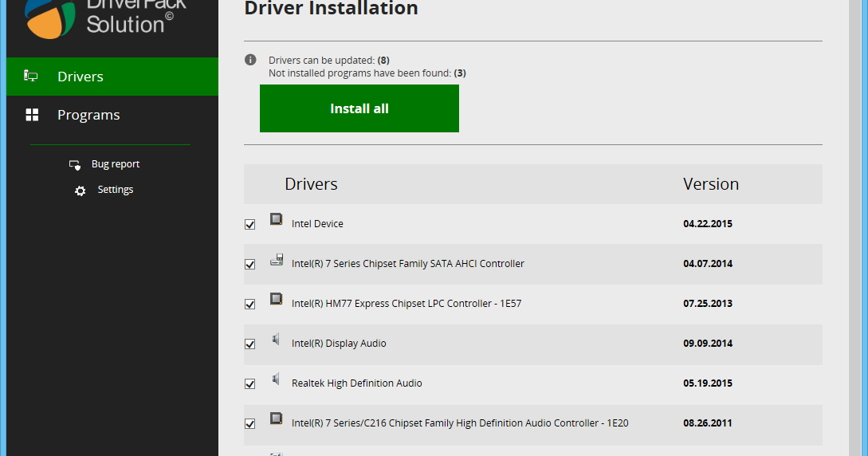868x456 pixels.
Task: Click the speaker icon for Intel Display Audio
Action: pyautogui.click(x=276, y=340)
